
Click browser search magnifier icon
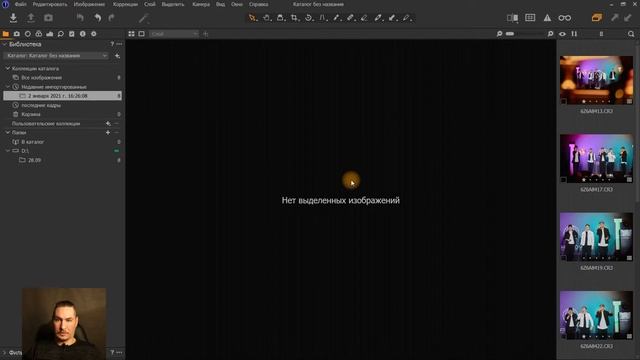pos(631,34)
